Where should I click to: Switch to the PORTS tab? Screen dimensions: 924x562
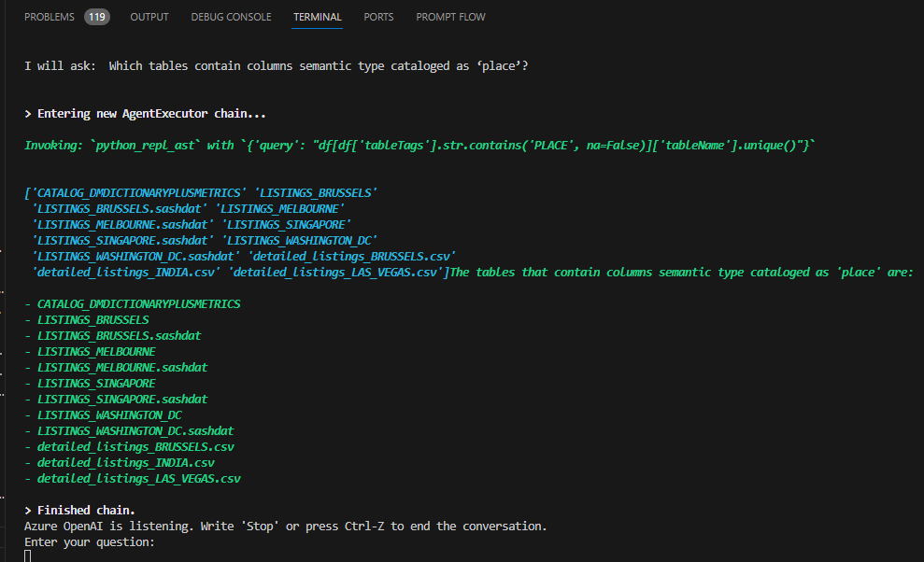378,17
